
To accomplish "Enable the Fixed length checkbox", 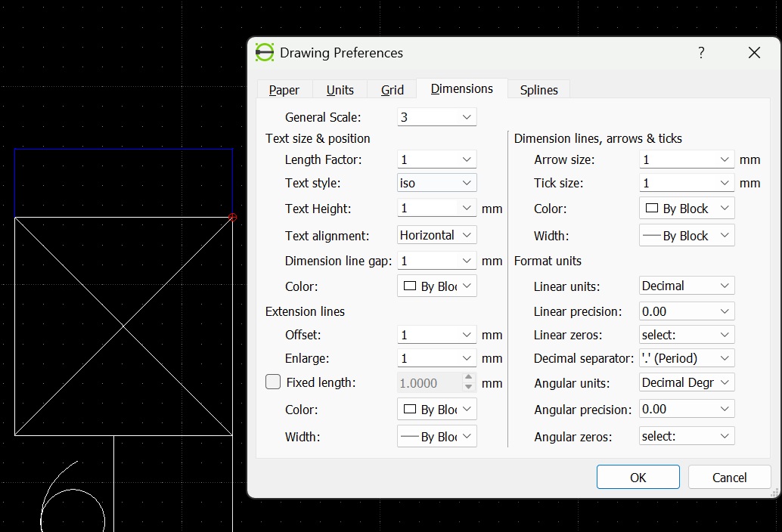I will pyautogui.click(x=273, y=382).
